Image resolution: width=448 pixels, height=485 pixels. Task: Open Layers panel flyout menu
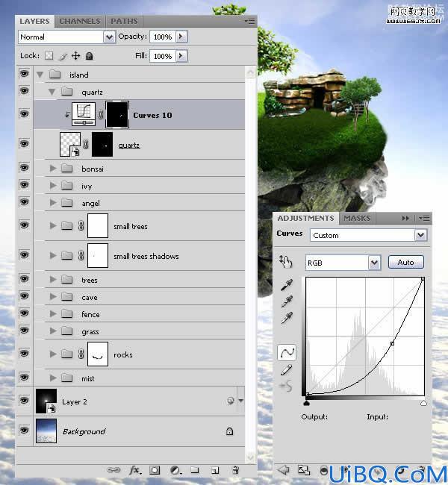250,21
